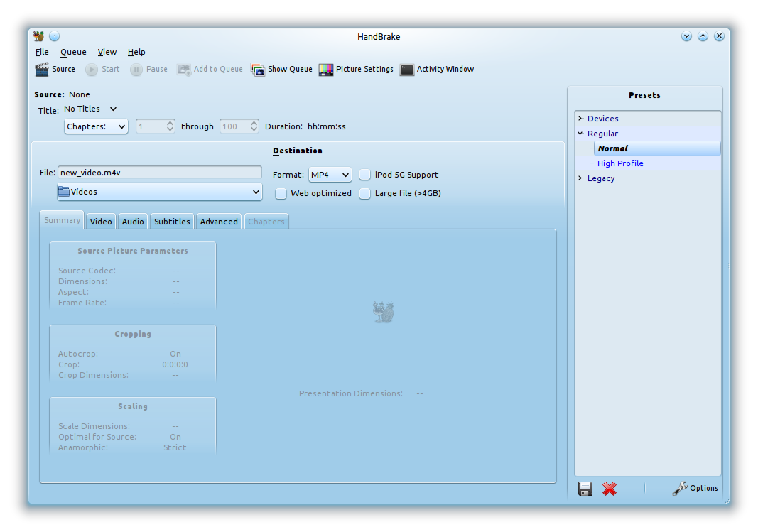The height and width of the screenshot is (532, 758).
Task: Click the Legacy preset category label
Action: [x=601, y=178]
